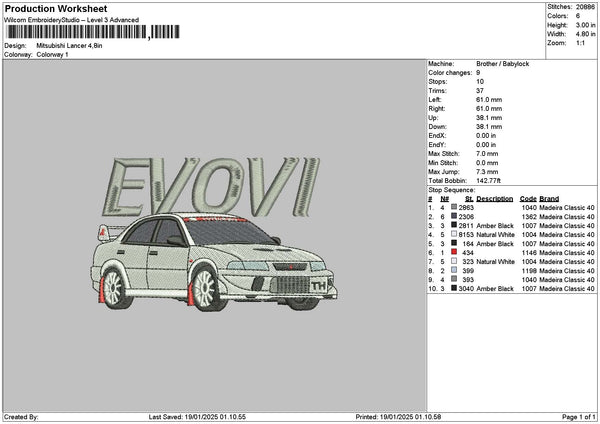Click the Page 1 of 1 indicator
The height and width of the screenshot is (424, 600).
click(x=576, y=416)
